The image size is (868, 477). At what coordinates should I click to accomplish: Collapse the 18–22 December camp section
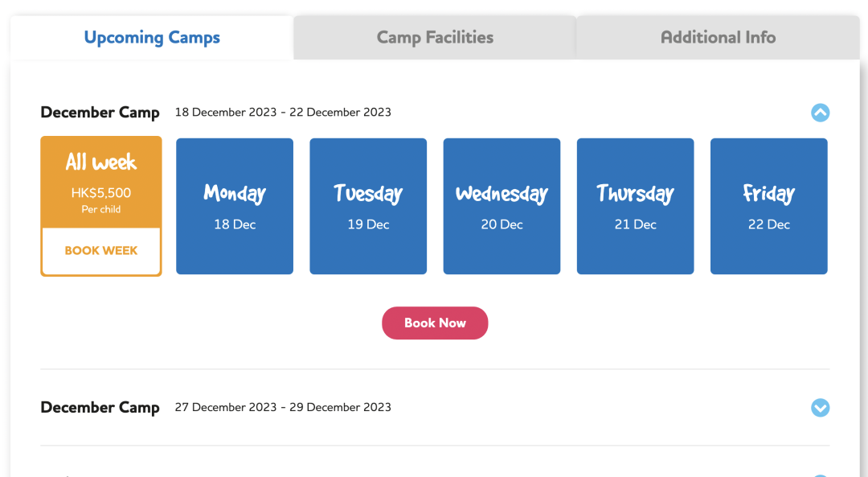point(820,113)
